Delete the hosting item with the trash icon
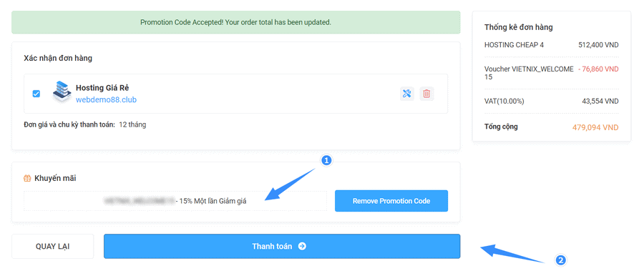 (426, 94)
